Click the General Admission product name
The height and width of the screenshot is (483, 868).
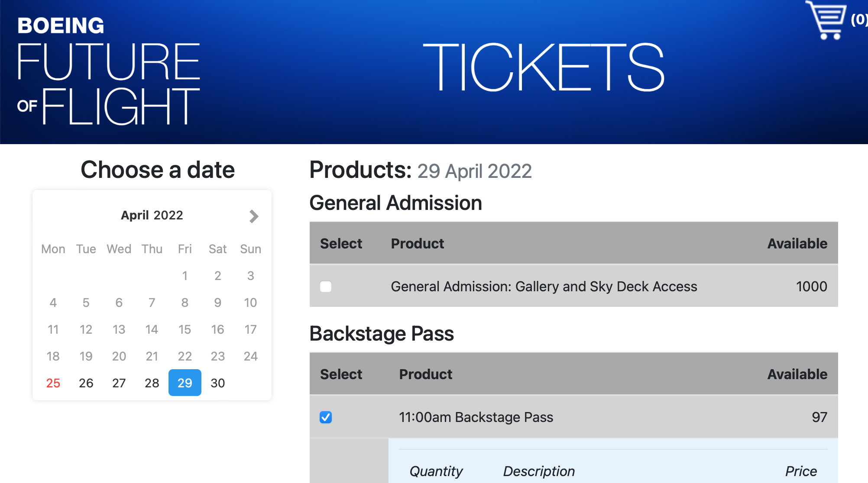(544, 287)
